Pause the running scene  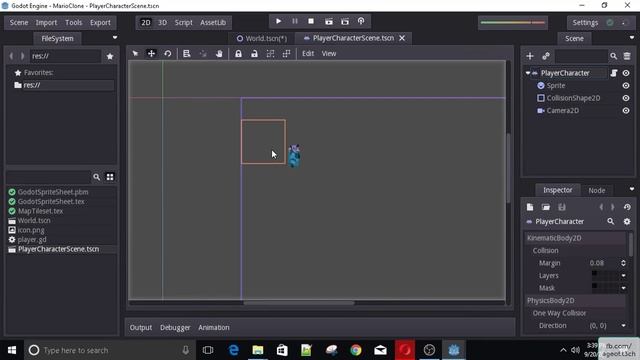[295, 21]
